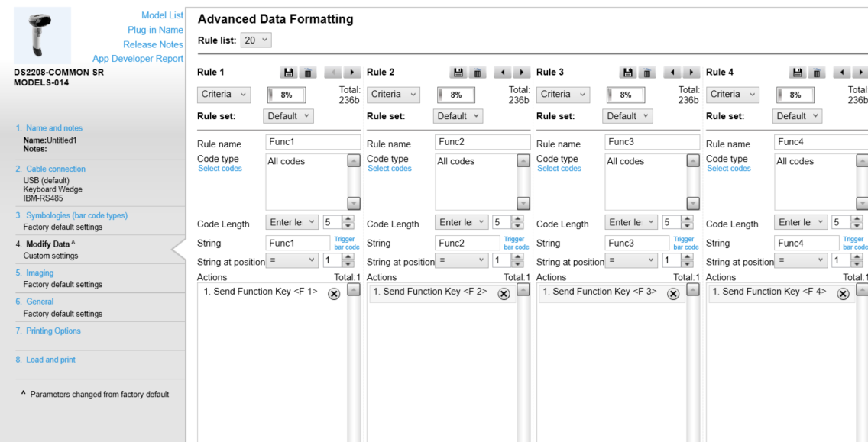Click Trigger bar code link in Rule 1
Image resolution: width=868 pixels, height=442 pixels.
pos(345,243)
